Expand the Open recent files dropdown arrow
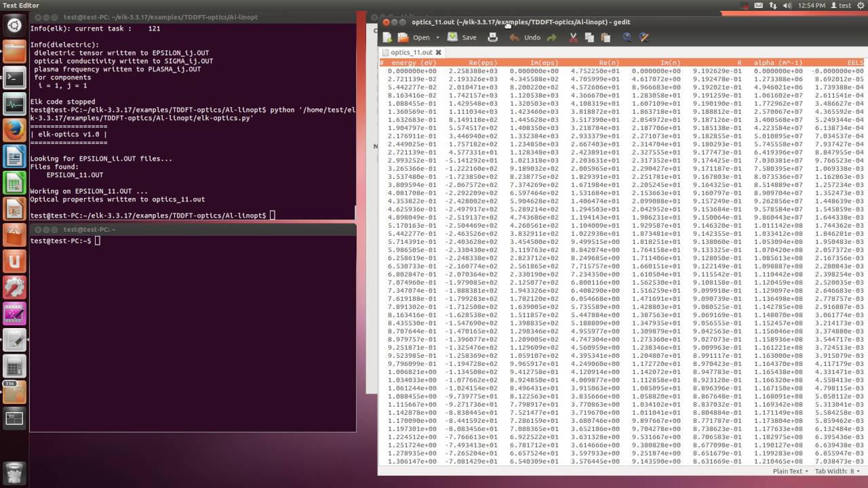Image resolution: width=868 pixels, height=488 pixels. click(437, 38)
